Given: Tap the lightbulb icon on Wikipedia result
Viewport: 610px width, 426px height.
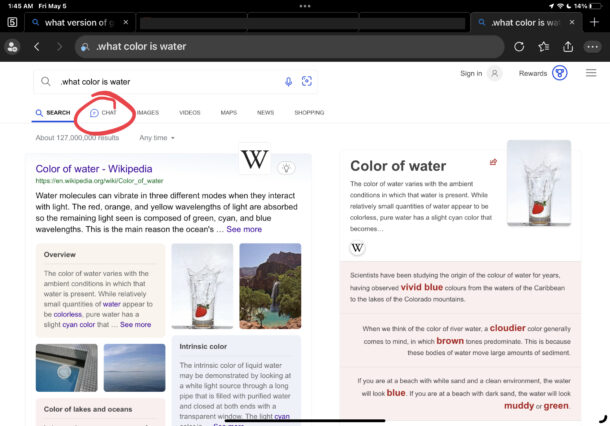Looking at the screenshot, I should (287, 168).
